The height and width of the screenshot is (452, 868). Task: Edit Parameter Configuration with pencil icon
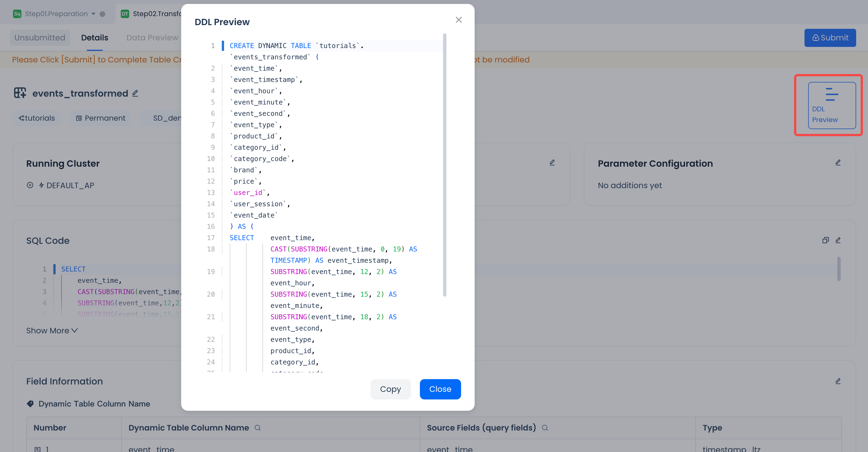coord(838,163)
